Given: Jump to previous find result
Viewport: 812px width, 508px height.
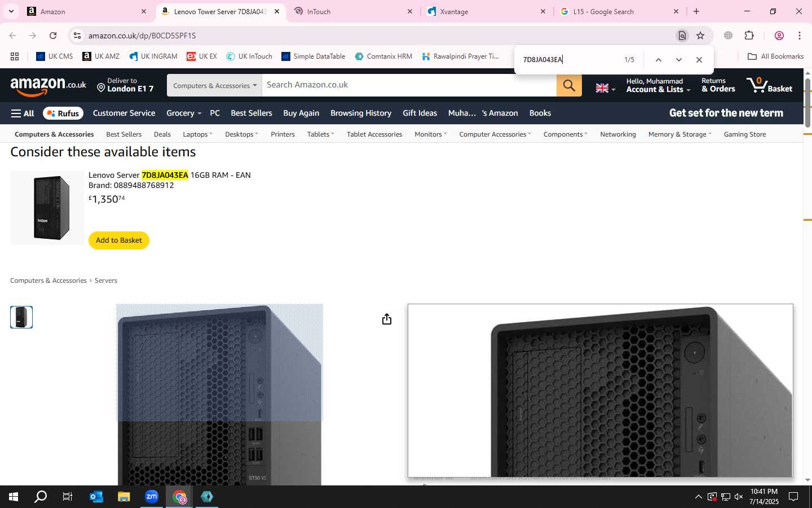Looking at the screenshot, I should [x=658, y=60].
